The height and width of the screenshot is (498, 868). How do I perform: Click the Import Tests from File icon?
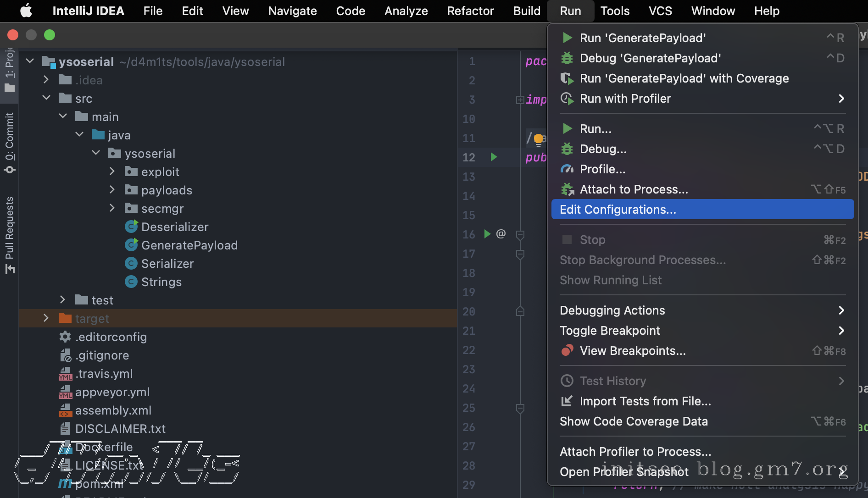[x=568, y=401]
